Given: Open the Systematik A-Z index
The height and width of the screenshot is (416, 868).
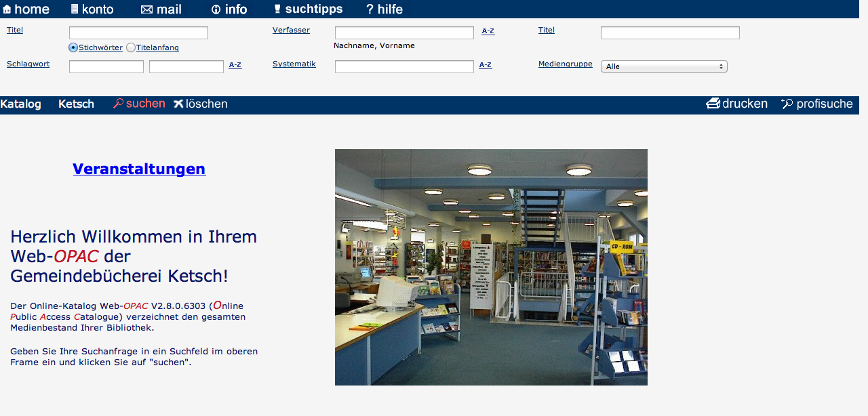Looking at the screenshot, I should click(485, 65).
